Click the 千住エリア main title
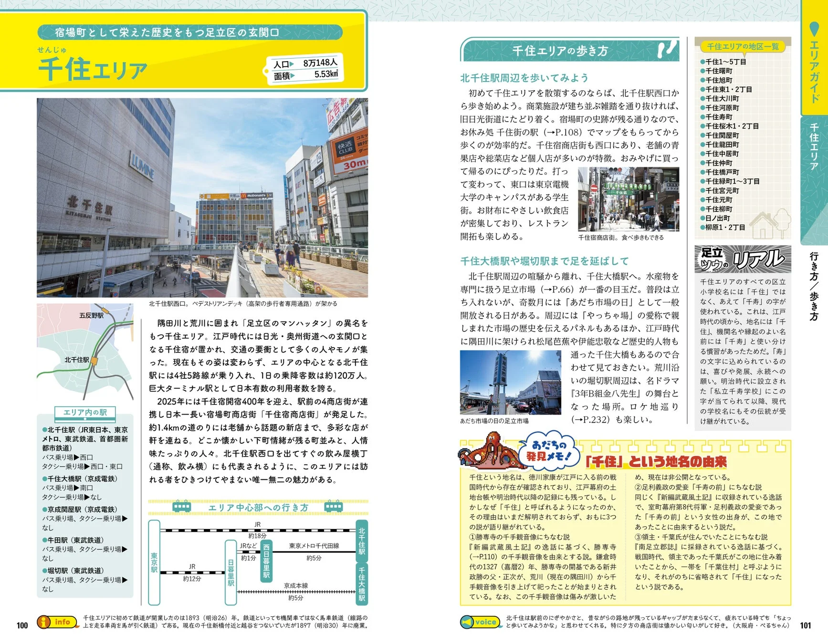828x644 pixels. [x=93, y=70]
